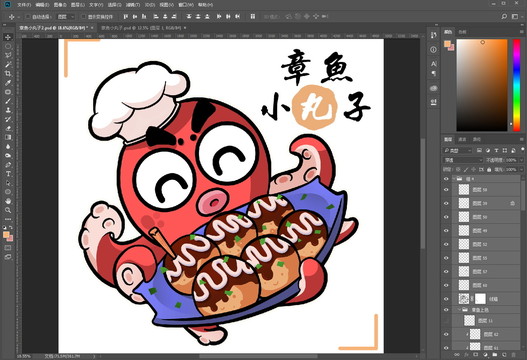Open the History panel icon

pos(433,35)
